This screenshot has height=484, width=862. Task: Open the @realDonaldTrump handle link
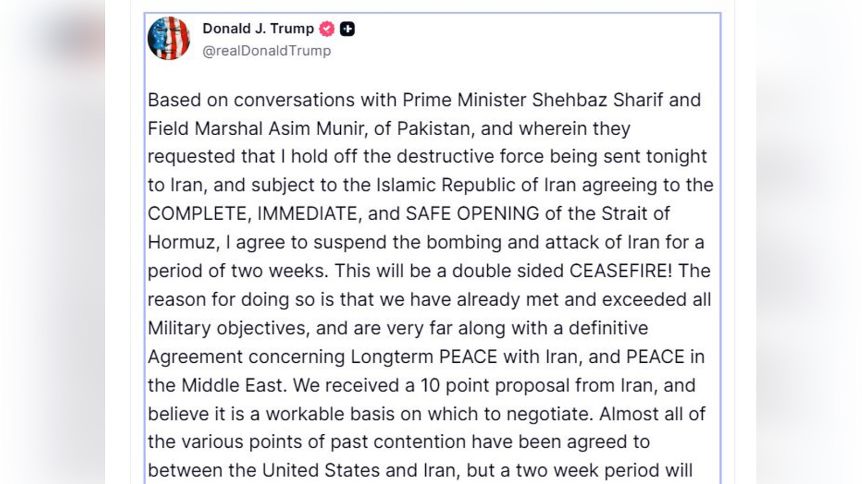click(266, 51)
